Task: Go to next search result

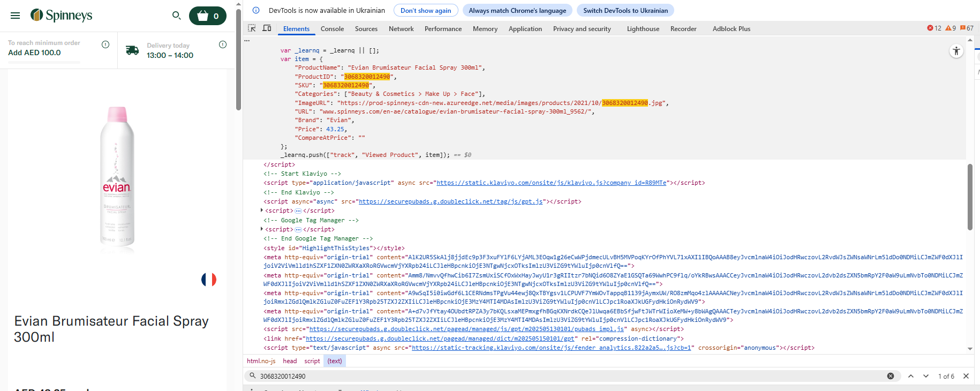Action: tap(926, 376)
